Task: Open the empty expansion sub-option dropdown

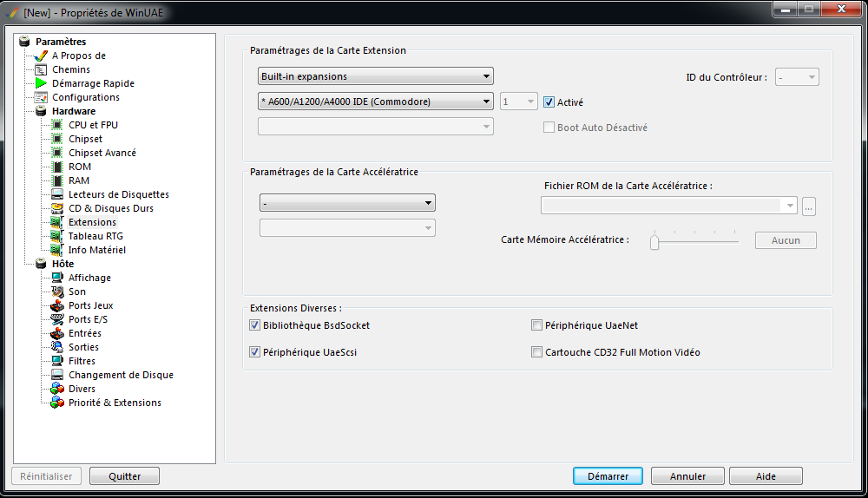Action: click(x=375, y=127)
